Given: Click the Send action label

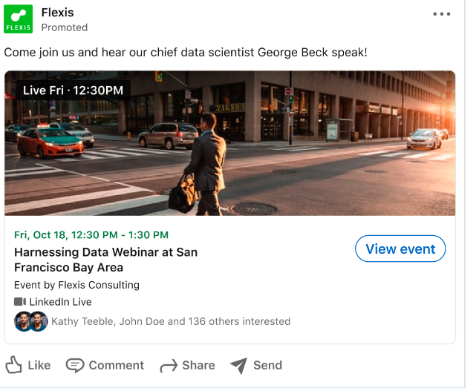Looking at the screenshot, I should [268, 365].
